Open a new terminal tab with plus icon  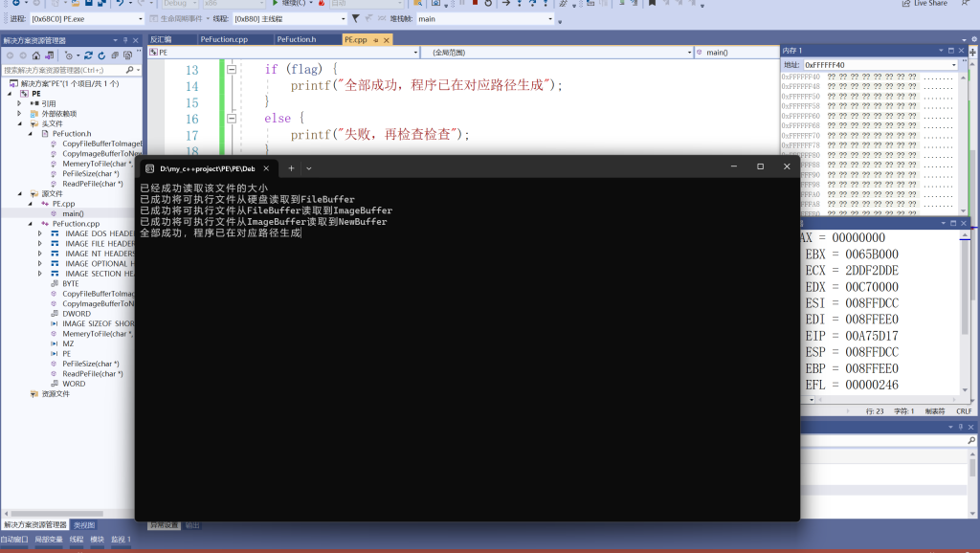coord(292,167)
